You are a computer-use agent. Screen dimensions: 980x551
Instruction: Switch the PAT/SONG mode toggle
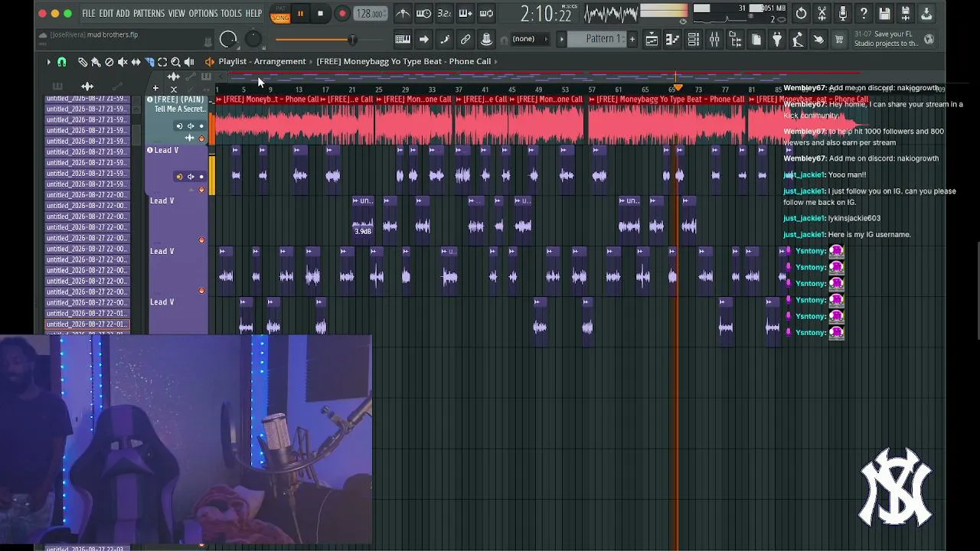[280, 14]
